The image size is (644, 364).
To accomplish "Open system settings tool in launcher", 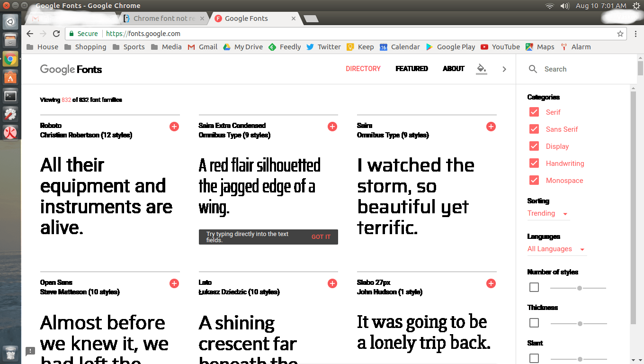I will (x=10, y=114).
